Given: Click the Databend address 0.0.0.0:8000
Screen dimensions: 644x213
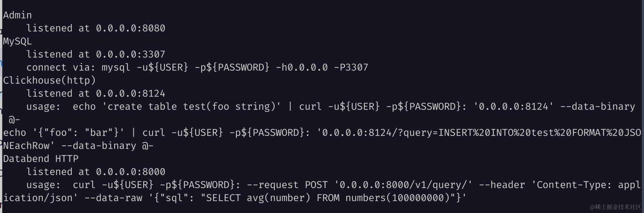Looking at the screenshot, I should point(131,172).
